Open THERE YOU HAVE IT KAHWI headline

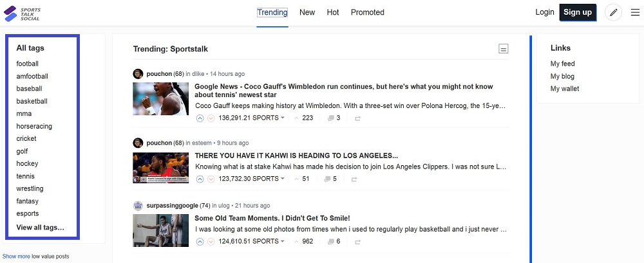tap(296, 156)
